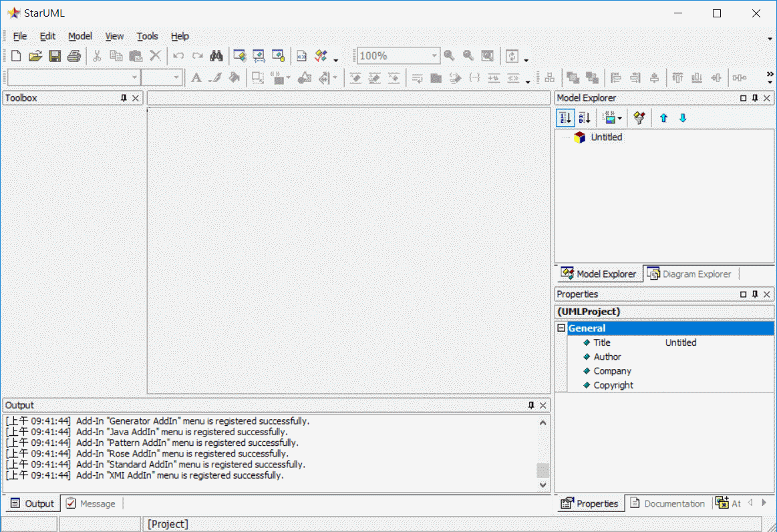Click the Fit to Window zoom icon
Screen dimensions: 777x532
click(488, 56)
